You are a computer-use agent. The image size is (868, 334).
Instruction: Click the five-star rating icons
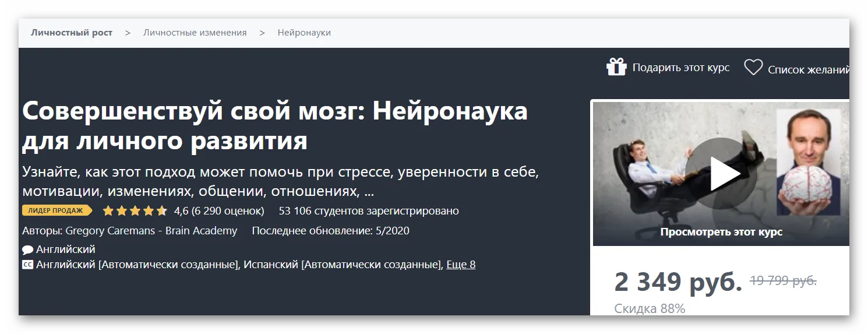[135, 211]
